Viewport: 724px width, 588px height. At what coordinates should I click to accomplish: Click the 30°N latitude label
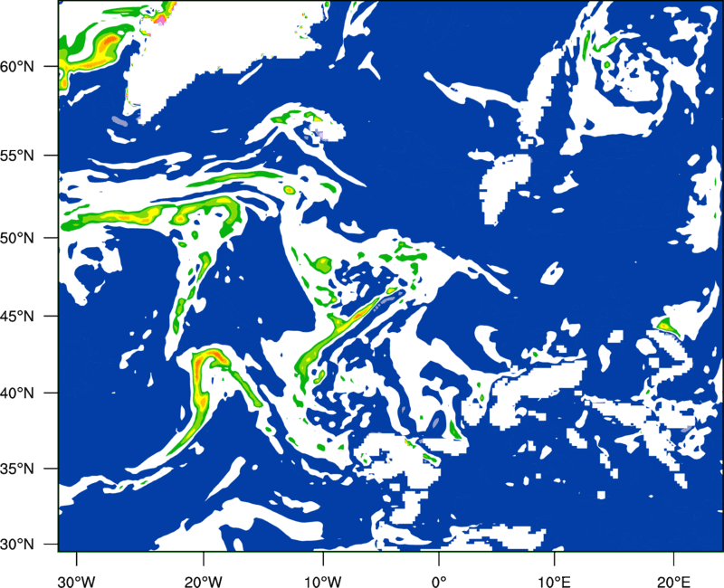pyautogui.click(x=17, y=545)
